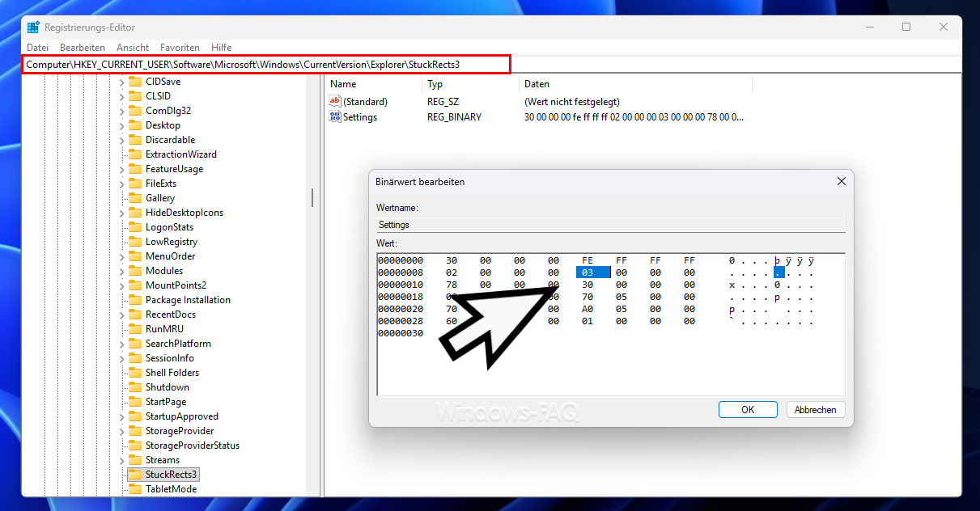Select the highlighted 03 hex byte

tap(592, 272)
